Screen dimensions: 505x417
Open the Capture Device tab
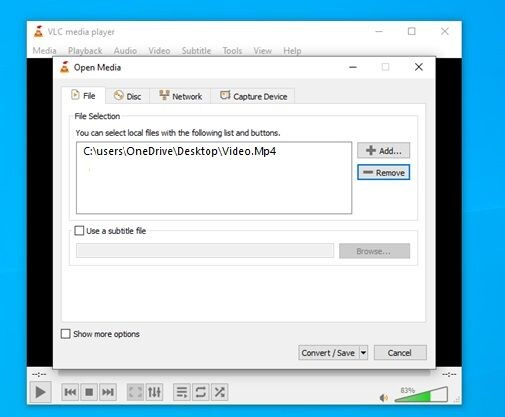click(x=253, y=96)
